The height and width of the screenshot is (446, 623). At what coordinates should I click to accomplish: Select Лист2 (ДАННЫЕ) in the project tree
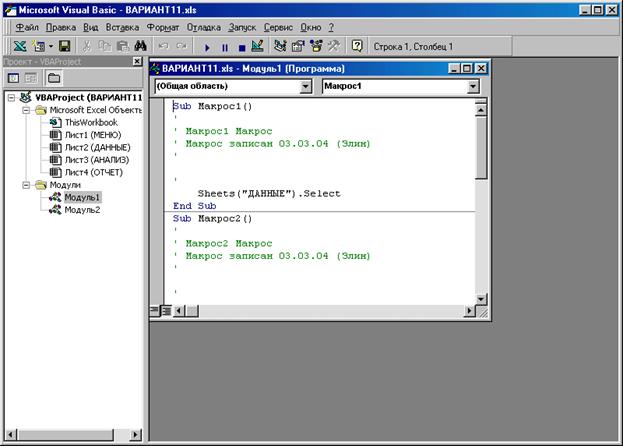tap(96, 147)
